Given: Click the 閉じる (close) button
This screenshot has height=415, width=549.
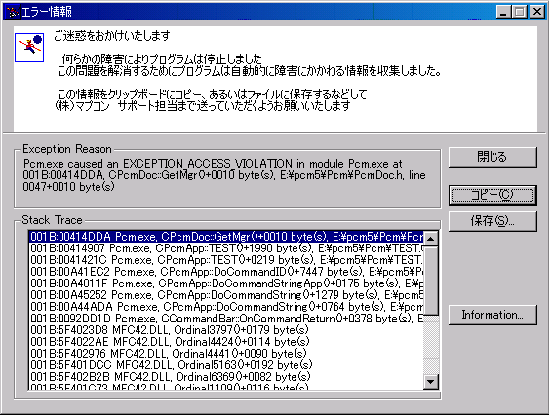Looking at the screenshot, I should coord(493,157).
